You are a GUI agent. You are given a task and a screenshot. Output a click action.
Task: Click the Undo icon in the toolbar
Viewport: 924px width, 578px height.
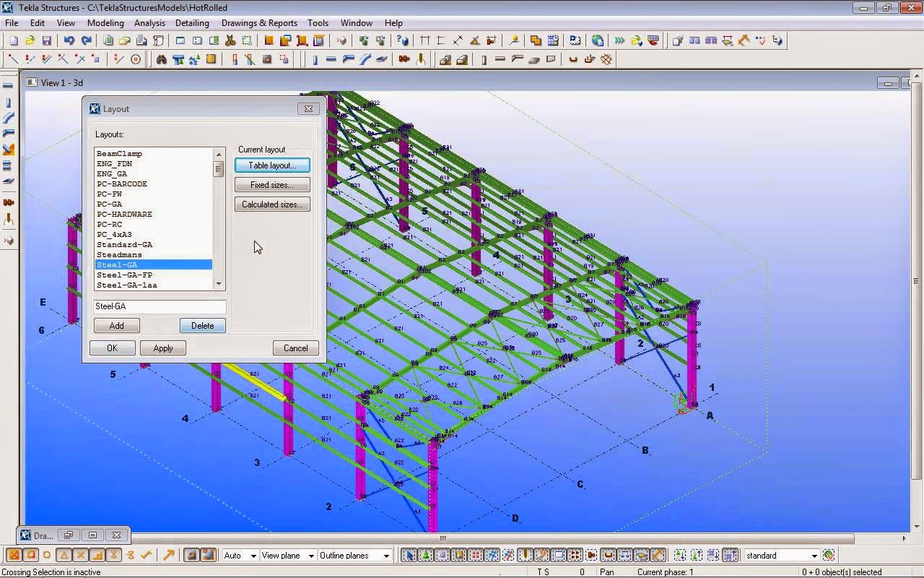[x=69, y=41]
